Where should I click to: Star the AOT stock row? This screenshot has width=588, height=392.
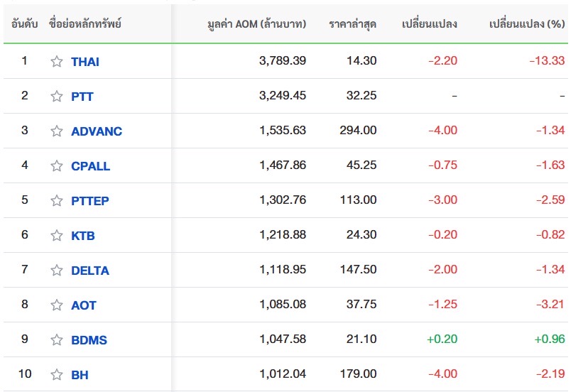pyautogui.click(x=57, y=305)
